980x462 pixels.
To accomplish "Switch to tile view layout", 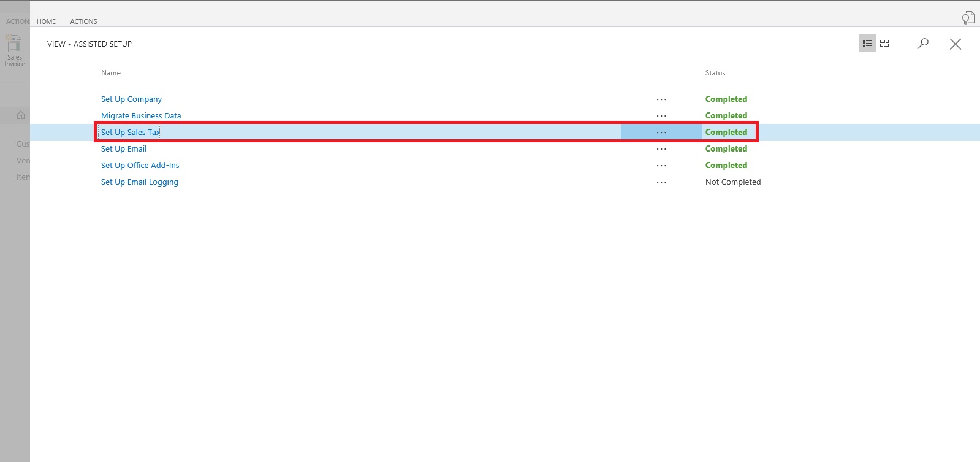I will [884, 44].
